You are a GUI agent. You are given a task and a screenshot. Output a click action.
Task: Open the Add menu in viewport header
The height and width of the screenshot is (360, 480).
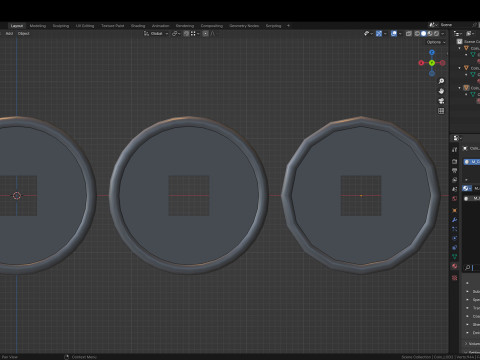point(9,33)
